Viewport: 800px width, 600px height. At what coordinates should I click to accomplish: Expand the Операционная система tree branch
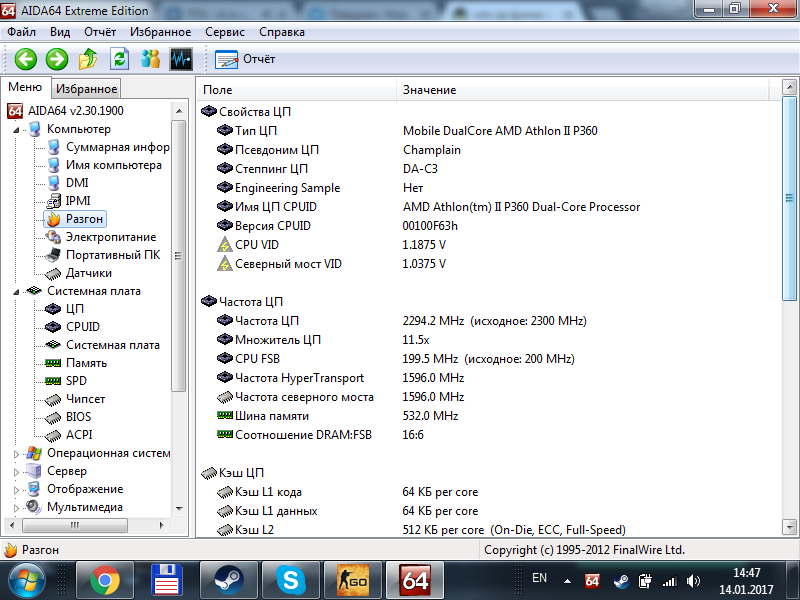(x=16, y=454)
